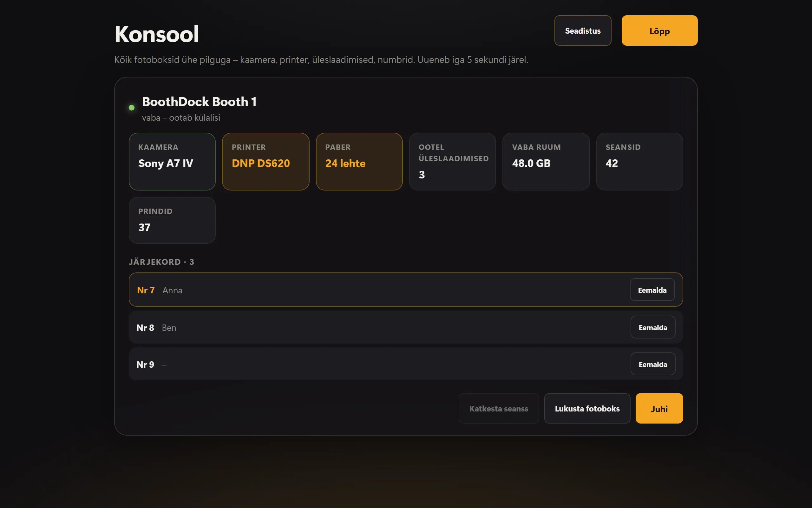Click Eemalda in the Nr 9 row
The width and height of the screenshot is (812, 508).
(653, 364)
